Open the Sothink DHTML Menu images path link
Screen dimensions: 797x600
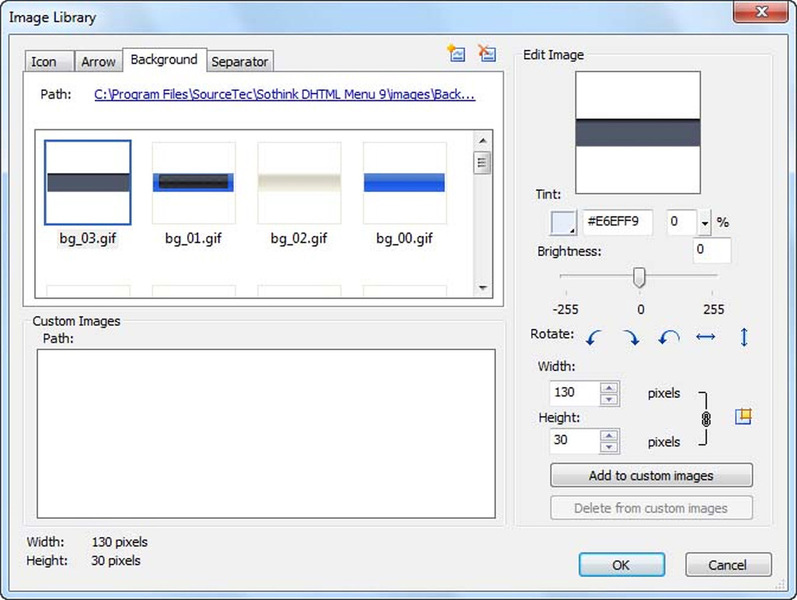(285, 94)
